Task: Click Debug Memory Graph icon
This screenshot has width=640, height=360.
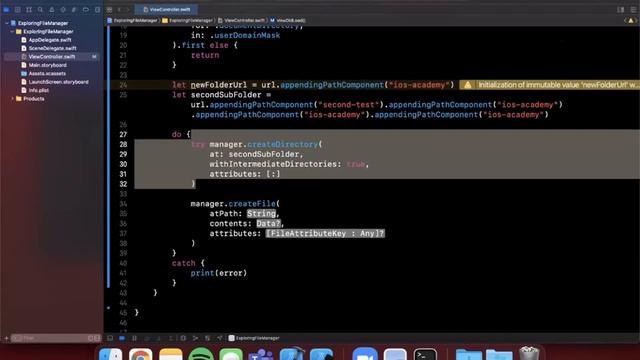Action: point(196,338)
